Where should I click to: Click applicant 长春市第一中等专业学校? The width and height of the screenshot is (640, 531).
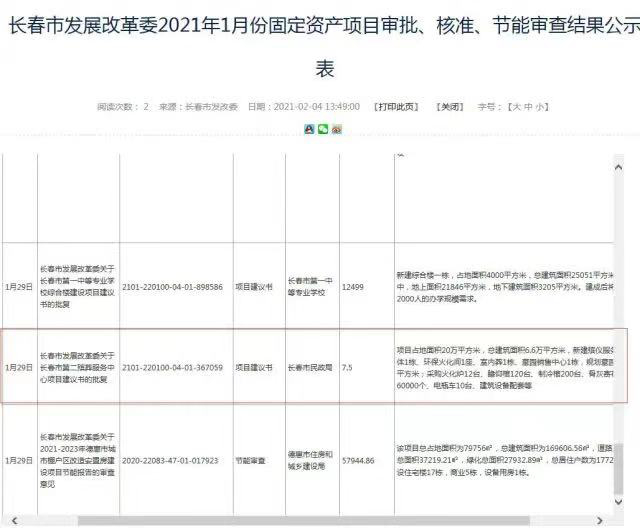(x=310, y=287)
